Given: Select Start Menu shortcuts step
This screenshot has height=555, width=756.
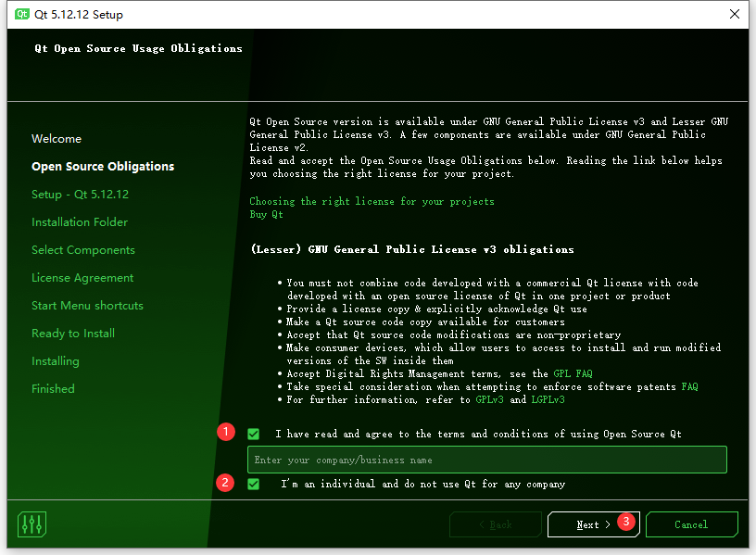Looking at the screenshot, I should (x=87, y=306).
